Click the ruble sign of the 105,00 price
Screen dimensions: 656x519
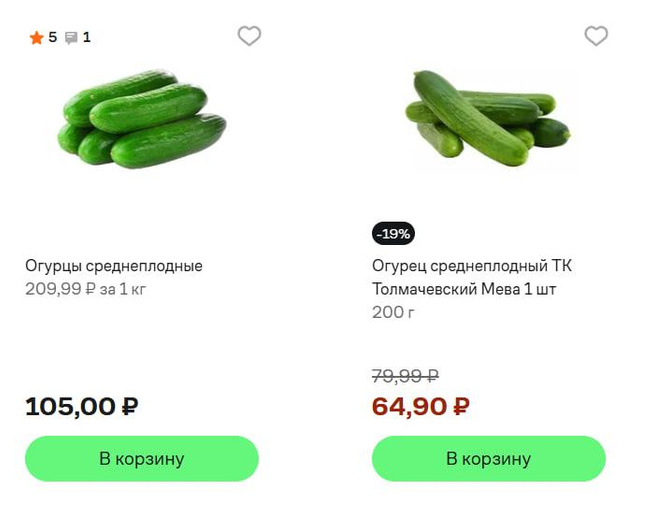[x=129, y=407]
